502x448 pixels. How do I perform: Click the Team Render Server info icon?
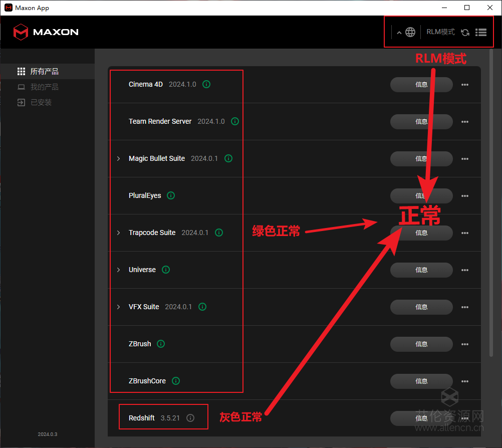coord(235,121)
